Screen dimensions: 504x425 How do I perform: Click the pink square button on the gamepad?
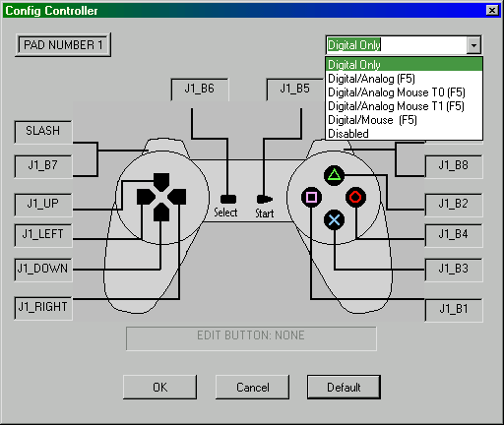[311, 197]
